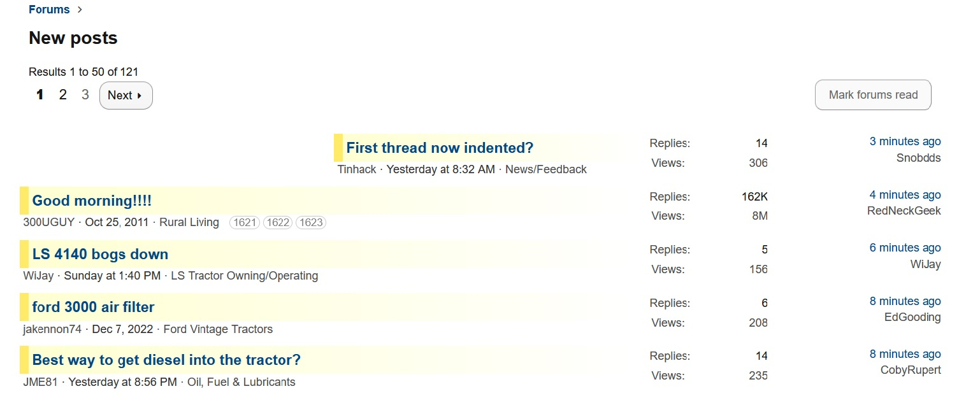This screenshot has height=398, width=980.
Task: Open thread 'First thread now indented?'
Action: point(440,148)
